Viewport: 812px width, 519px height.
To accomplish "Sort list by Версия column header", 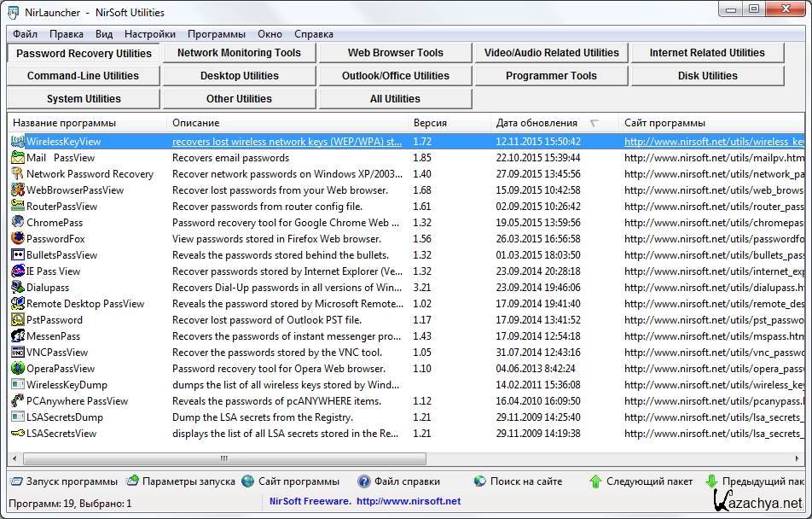I will click(x=430, y=123).
